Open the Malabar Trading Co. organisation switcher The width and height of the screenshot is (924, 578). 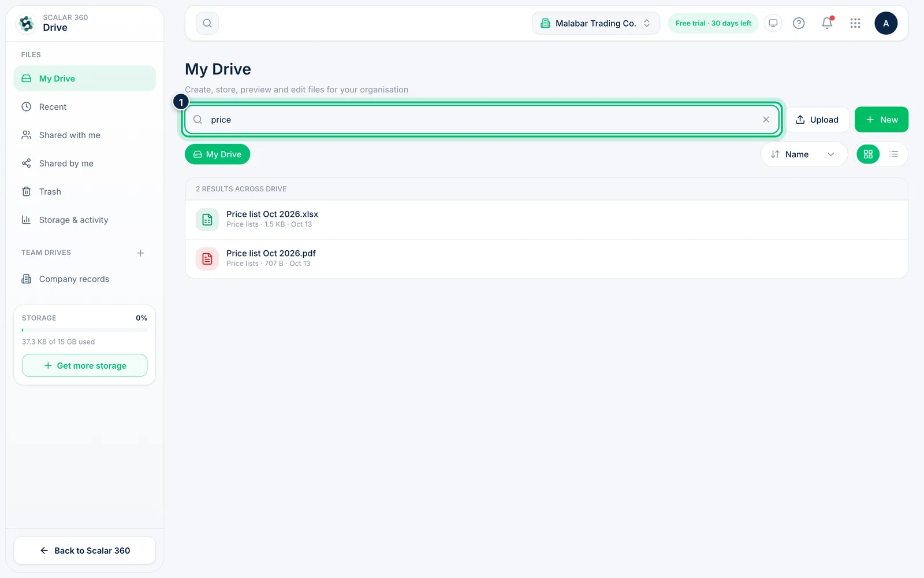click(x=595, y=23)
